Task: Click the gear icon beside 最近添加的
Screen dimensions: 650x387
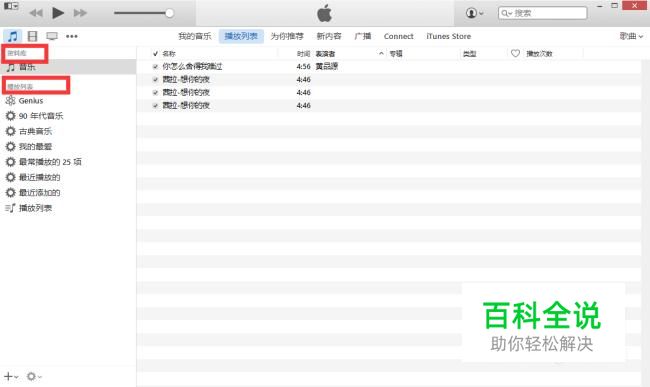Action: 10,193
